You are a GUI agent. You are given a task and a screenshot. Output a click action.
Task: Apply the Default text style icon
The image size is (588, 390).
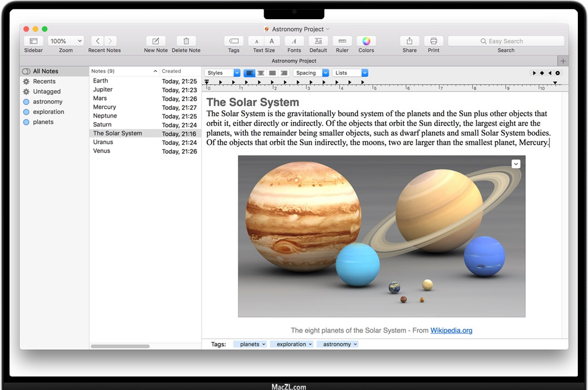(x=318, y=41)
